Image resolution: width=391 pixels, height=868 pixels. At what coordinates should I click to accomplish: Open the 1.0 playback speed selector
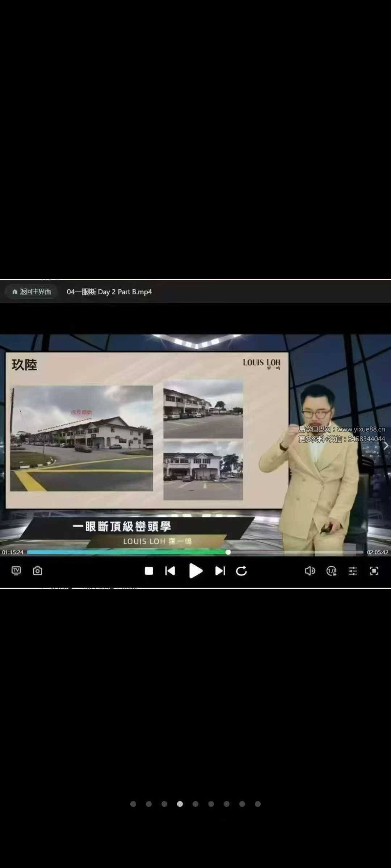pos(331,571)
